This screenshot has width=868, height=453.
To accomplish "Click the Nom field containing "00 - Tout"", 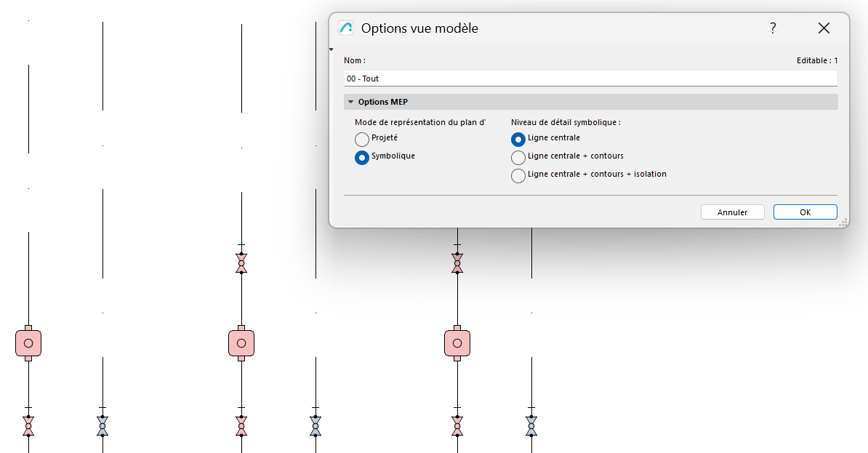I will click(x=590, y=79).
